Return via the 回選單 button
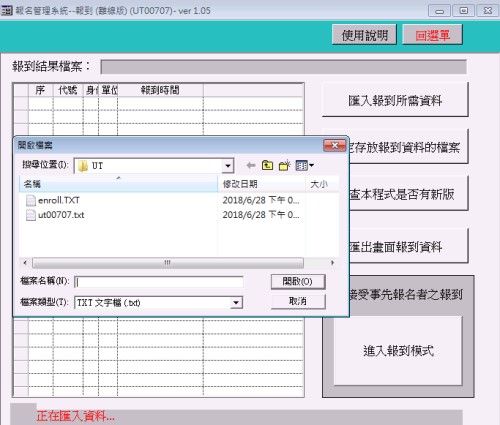500x425 pixels. pyautogui.click(x=432, y=35)
